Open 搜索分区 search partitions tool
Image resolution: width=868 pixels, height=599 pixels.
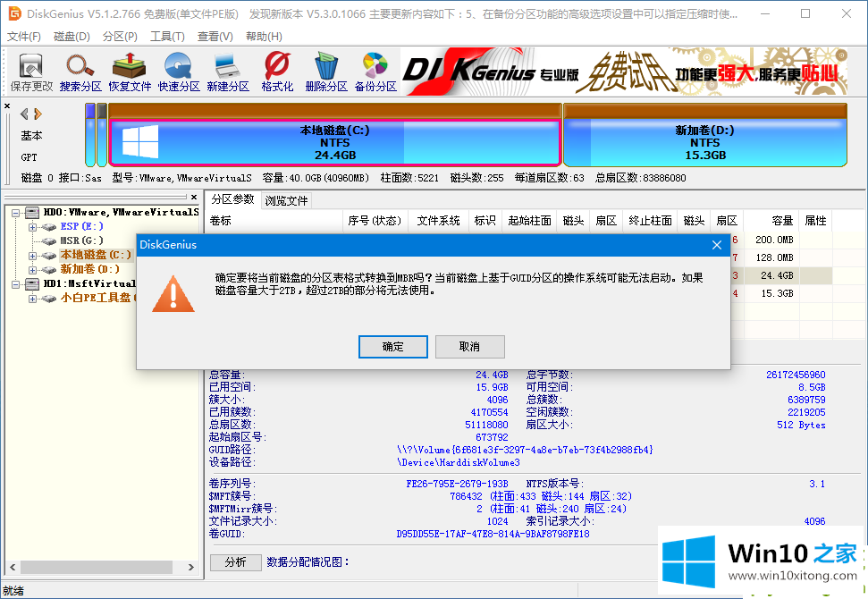pos(80,72)
